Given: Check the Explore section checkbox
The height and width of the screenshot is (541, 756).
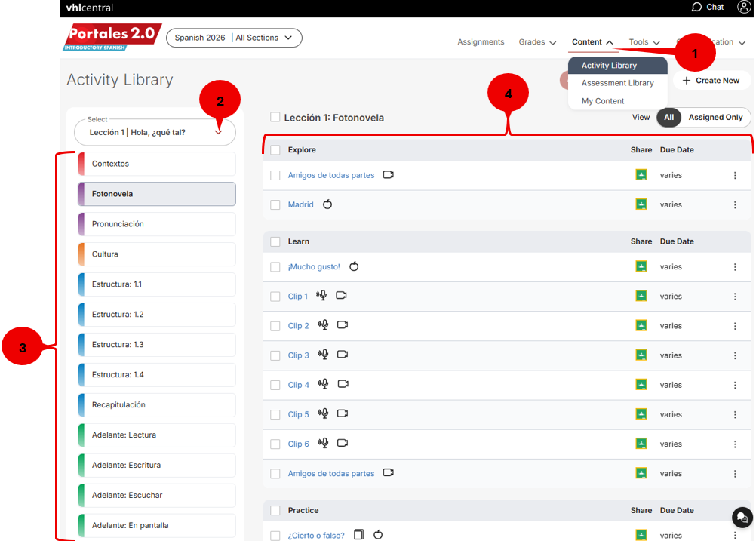Looking at the screenshot, I should point(275,150).
